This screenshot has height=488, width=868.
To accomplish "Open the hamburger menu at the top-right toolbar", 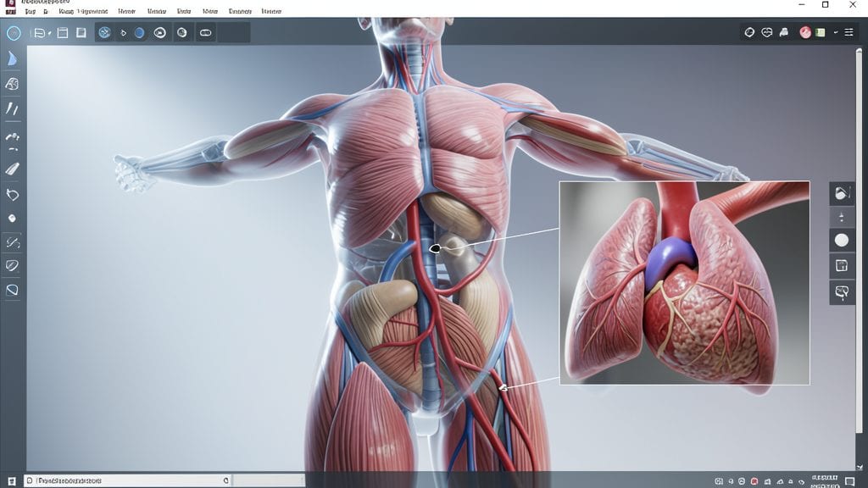I will click(849, 33).
